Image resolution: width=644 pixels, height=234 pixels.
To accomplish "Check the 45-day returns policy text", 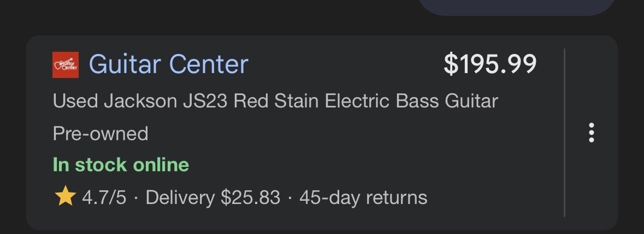I will tap(363, 197).
